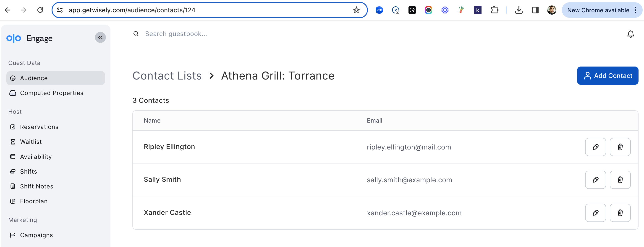Select the Sally Smith name
Viewport: 644px width, 247px height.
(x=162, y=179)
